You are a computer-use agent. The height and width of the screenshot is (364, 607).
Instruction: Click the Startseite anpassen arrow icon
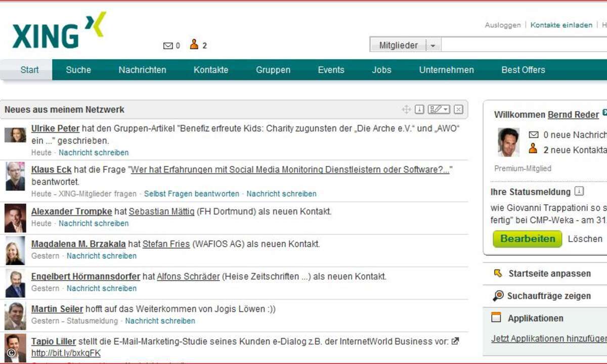tap(498, 274)
